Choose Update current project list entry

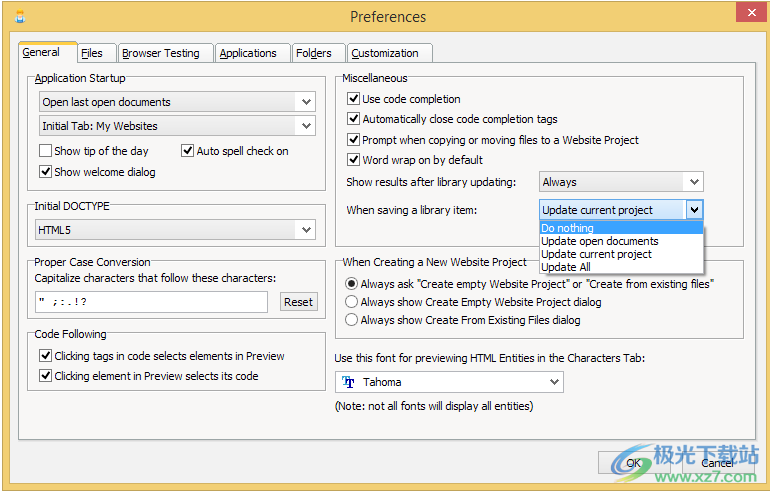(x=621, y=254)
